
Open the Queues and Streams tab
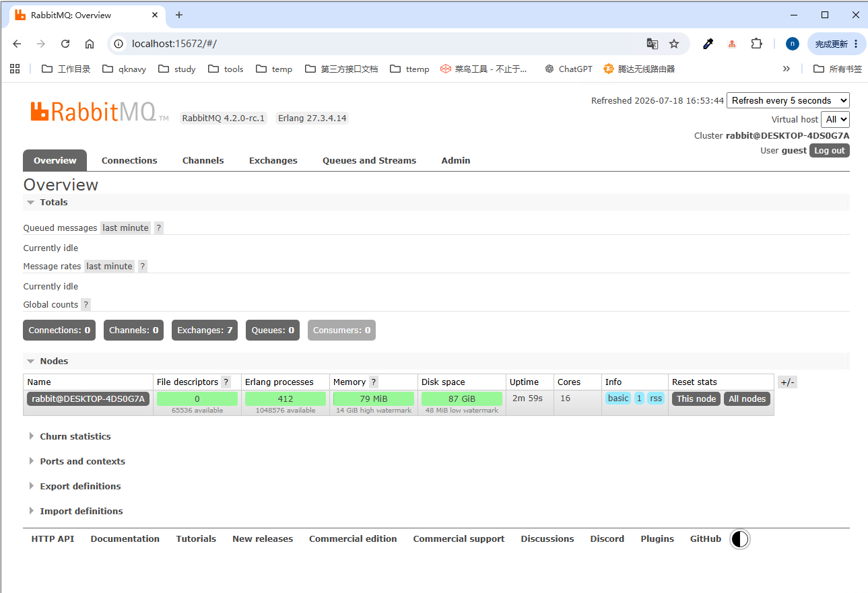[370, 160]
